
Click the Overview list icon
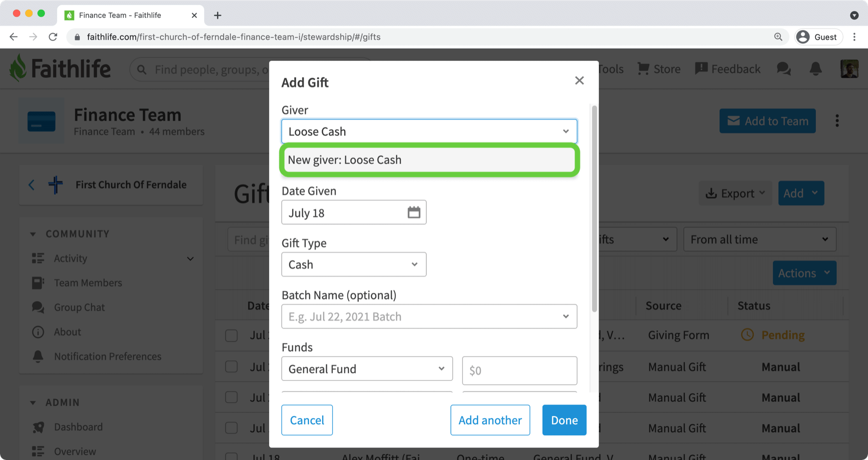pyautogui.click(x=38, y=451)
